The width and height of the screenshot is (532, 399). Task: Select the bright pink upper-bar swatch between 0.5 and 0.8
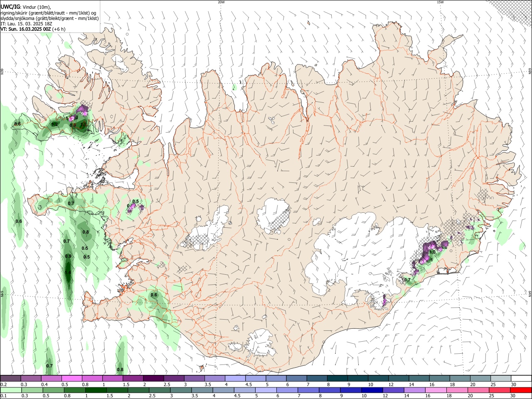(71, 379)
